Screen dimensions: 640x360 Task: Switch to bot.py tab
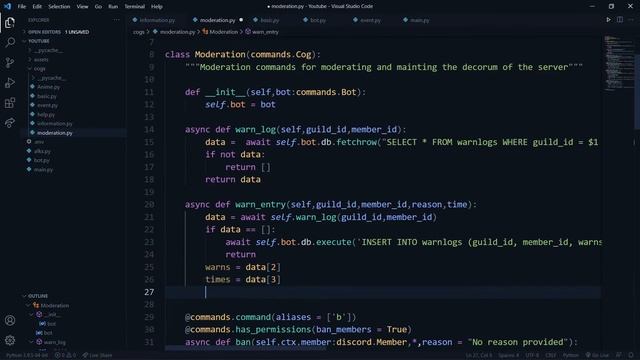tap(315, 20)
